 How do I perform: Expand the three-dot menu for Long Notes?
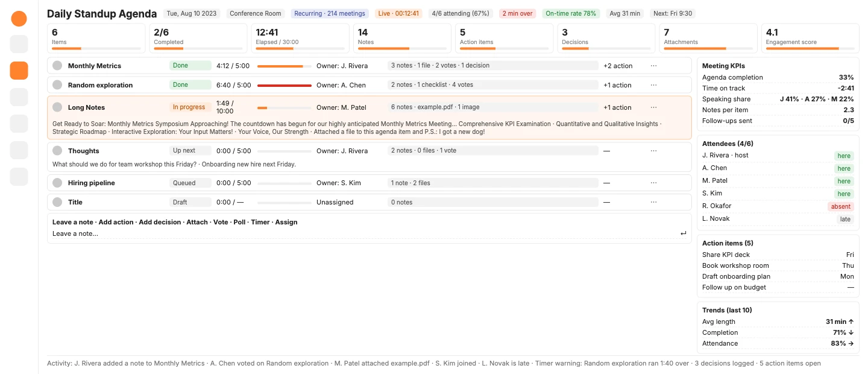[x=653, y=107]
